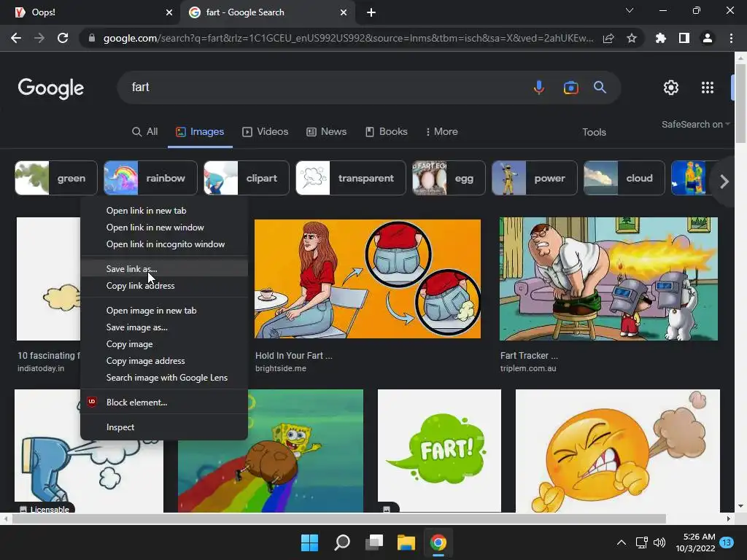This screenshot has width=747, height=560.
Task: Select Copy link address
Action: 164,286
